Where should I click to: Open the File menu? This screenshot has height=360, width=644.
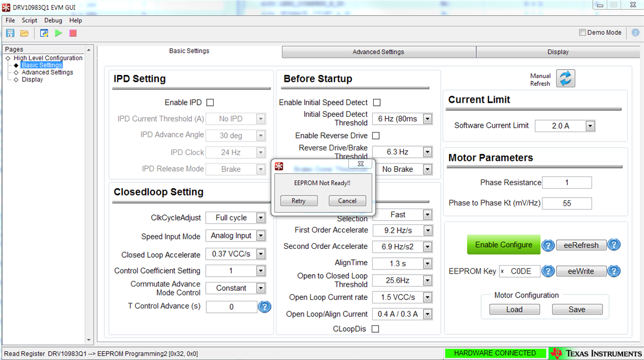[10, 20]
